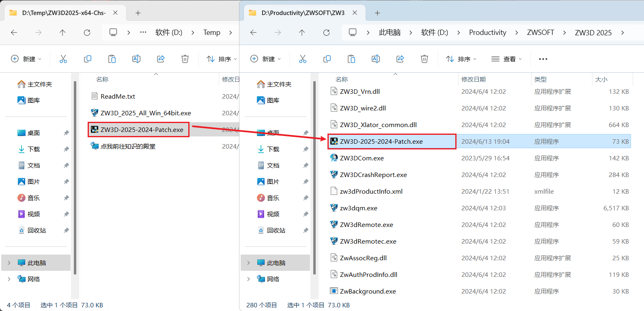This screenshot has width=644, height=311.
Task: Click the PC monitor icon in right address bar
Action: tap(353, 32)
